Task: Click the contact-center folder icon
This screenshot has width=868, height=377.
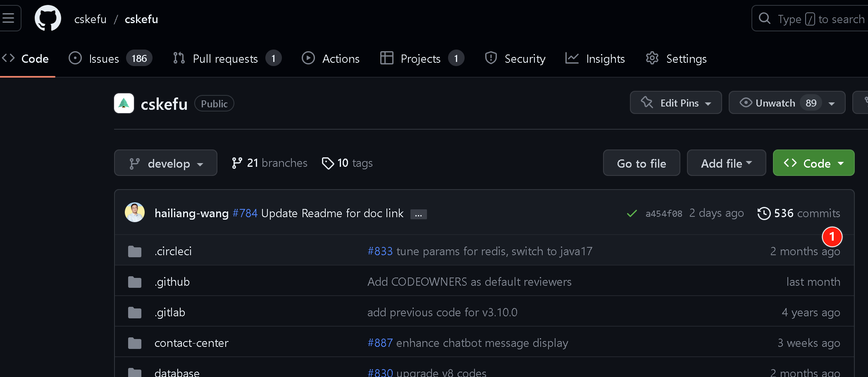Action: point(135,343)
